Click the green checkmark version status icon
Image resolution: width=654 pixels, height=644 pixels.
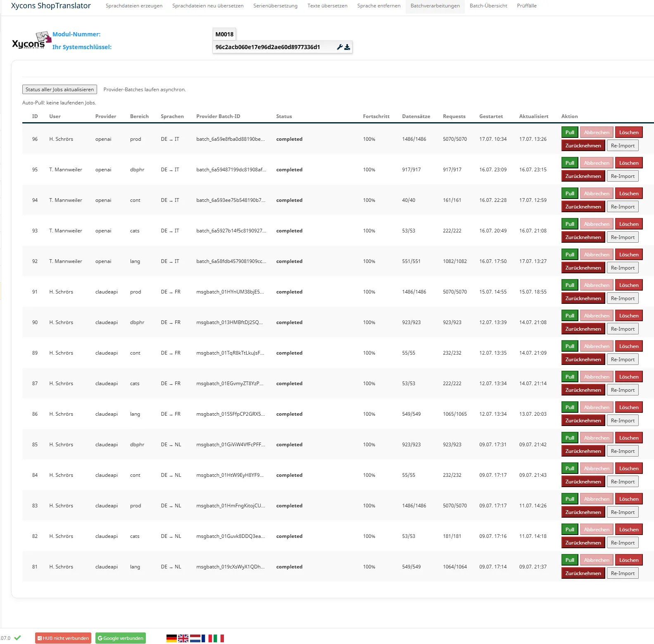[x=17, y=638]
